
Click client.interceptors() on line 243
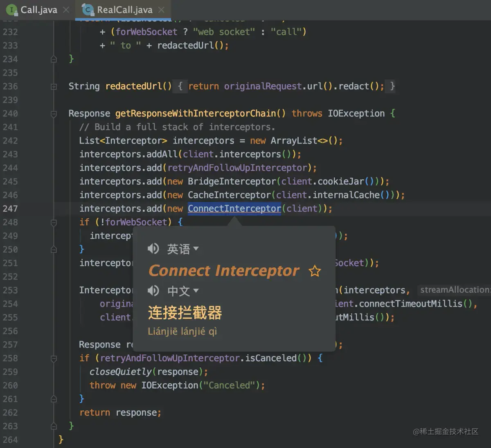pos(237,154)
